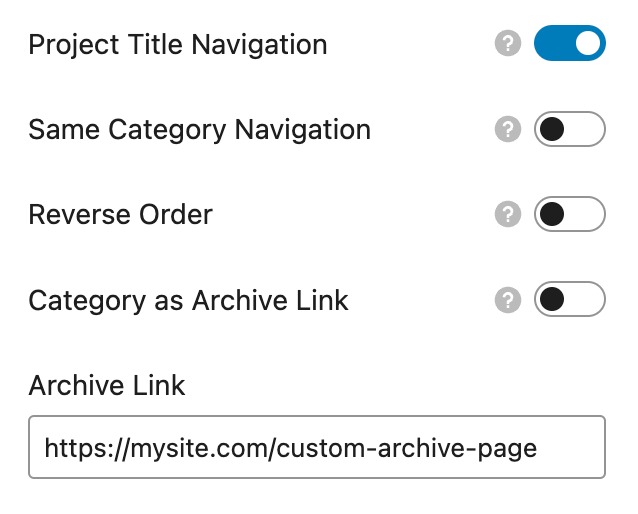Toggle Category as Archive Link on
The image size is (638, 514).
[x=569, y=300]
